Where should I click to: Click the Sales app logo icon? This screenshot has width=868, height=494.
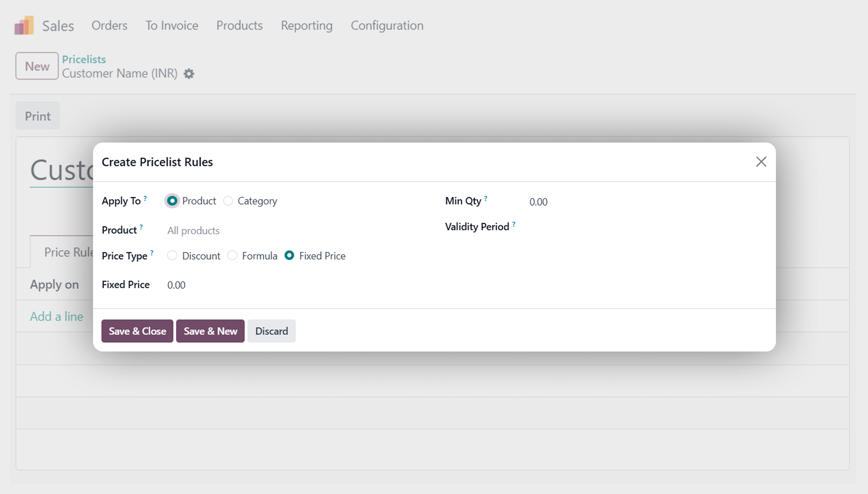(x=24, y=25)
